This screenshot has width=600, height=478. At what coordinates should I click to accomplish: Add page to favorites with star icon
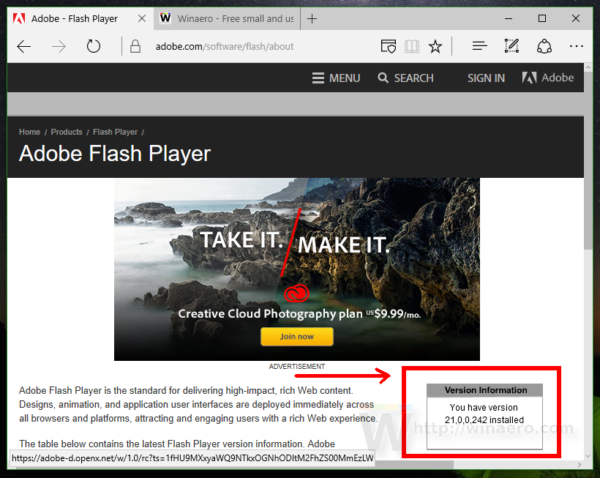click(x=435, y=47)
